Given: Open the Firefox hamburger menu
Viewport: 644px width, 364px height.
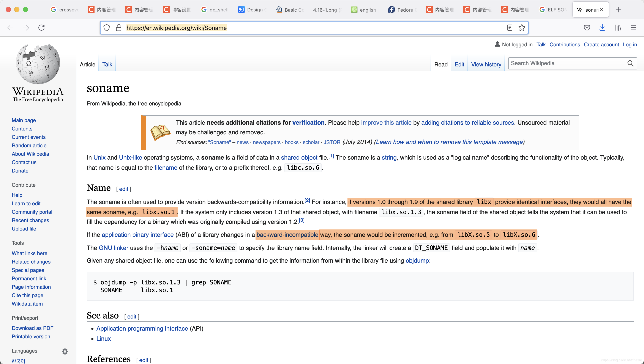Looking at the screenshot, I should tap(633, 28).
